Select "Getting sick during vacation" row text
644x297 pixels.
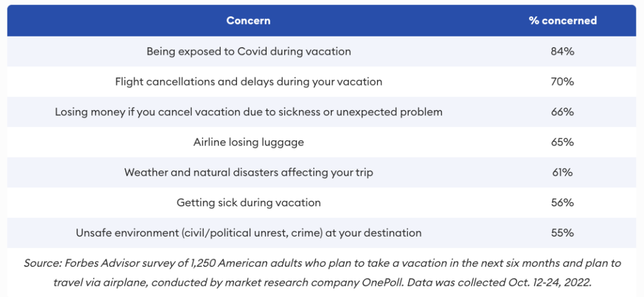pyautogui.click(x=248, y=203)
